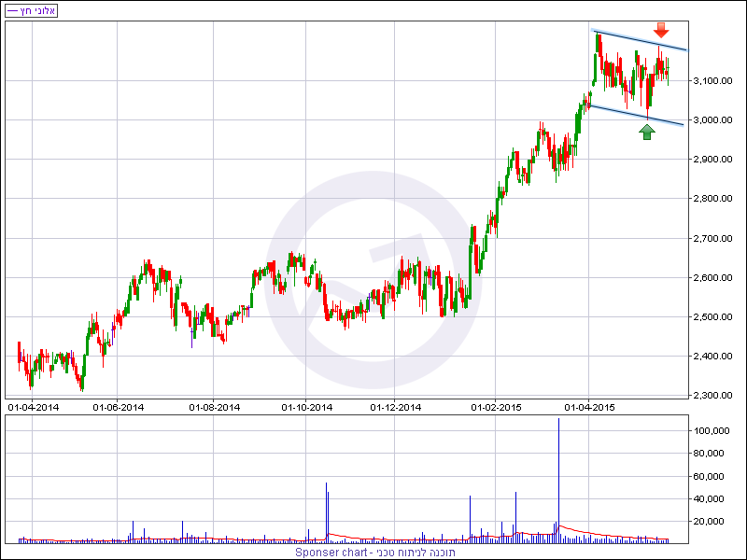Click the 2,300.00 price axis label
The image size is (747, 560).
pos(714,396)
